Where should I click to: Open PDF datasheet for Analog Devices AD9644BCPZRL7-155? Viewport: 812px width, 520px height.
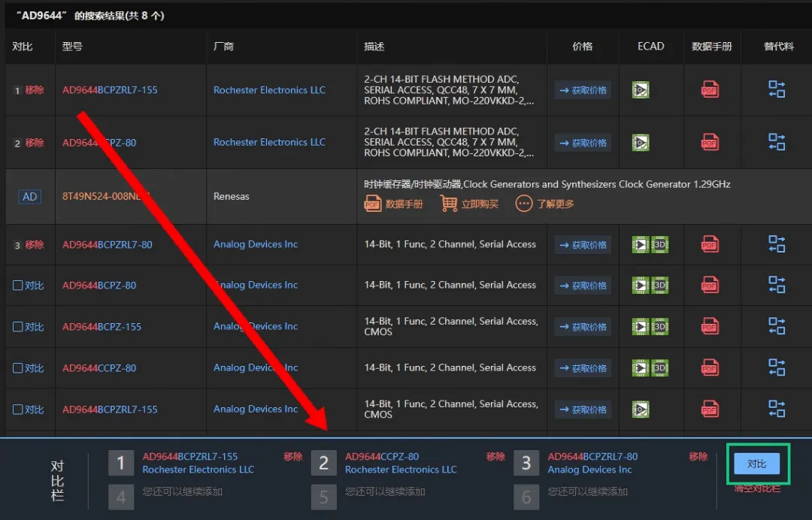710,409
